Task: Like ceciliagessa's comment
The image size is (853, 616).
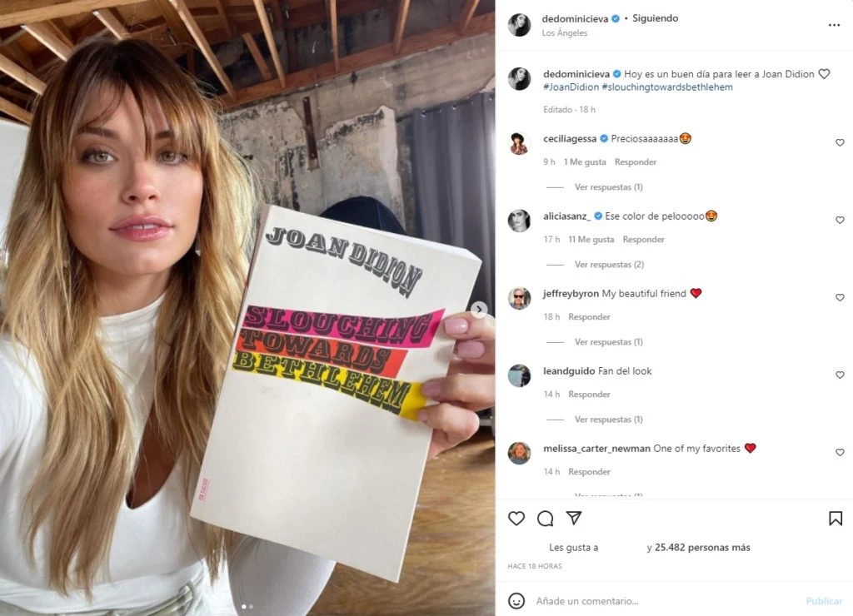Action: pos(840,142)
